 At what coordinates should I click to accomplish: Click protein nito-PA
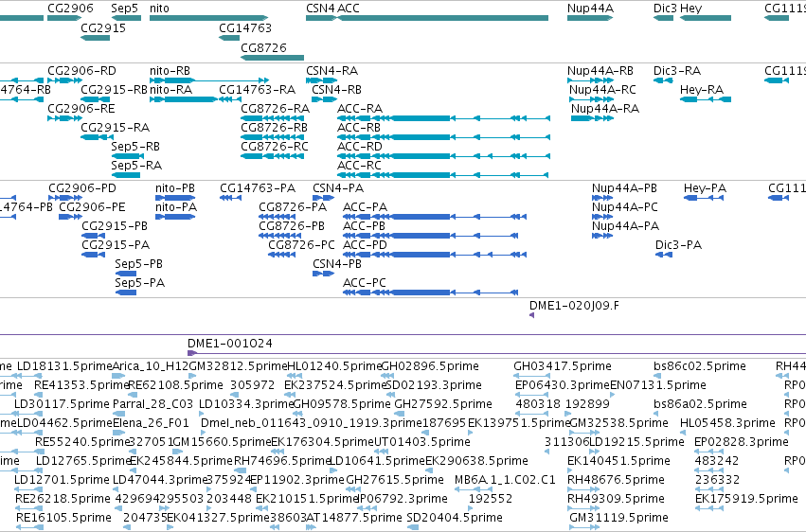pos(175,217)
